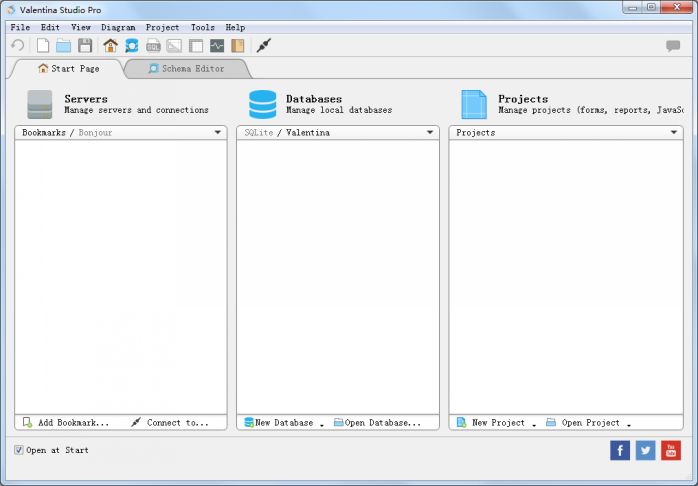
Task: Switch to the Start Page tab
Action: click(x=68, y=69)
